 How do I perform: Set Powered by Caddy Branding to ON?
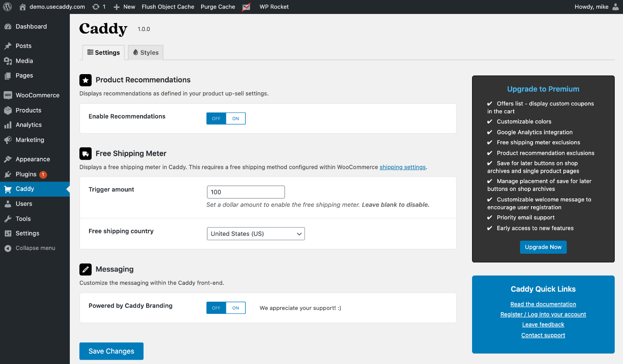pyautogui.click(x=236, y=308)
